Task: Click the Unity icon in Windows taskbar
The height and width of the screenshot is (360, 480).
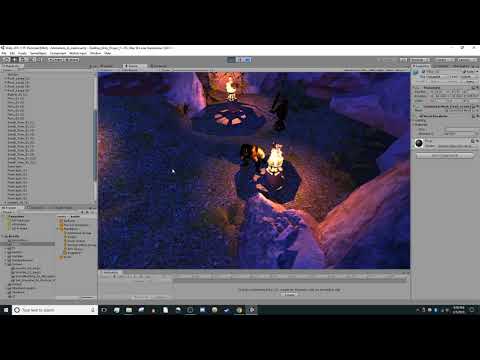Action: [252, 310]
